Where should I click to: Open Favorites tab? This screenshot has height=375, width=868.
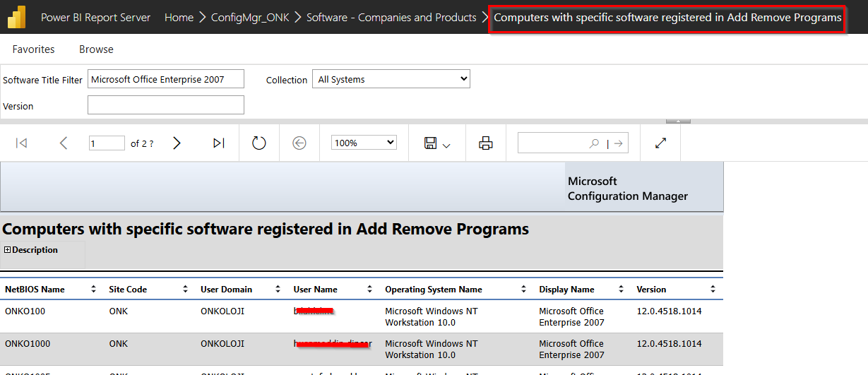click(x=34, y=49)
